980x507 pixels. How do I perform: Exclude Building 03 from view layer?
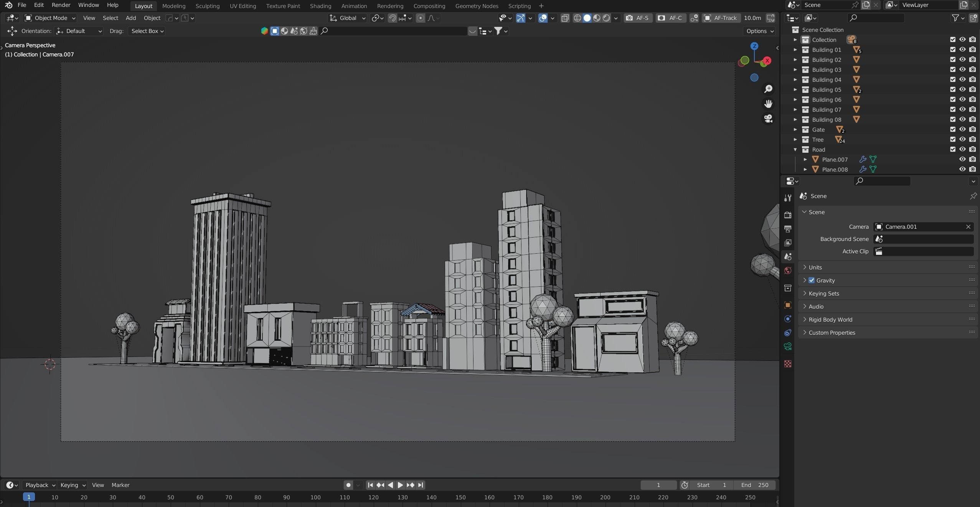[953, 70]
